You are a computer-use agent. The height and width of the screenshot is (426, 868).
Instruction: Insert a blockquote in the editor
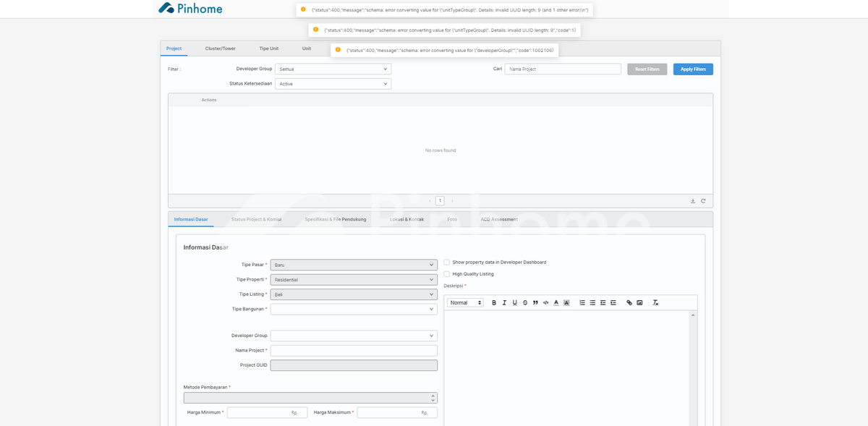tap(535, 302)
